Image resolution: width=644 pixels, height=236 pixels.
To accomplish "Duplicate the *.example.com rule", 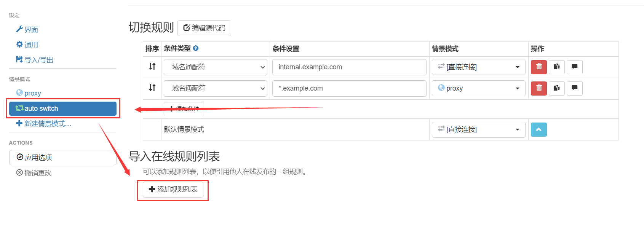I will click(556, 88).
